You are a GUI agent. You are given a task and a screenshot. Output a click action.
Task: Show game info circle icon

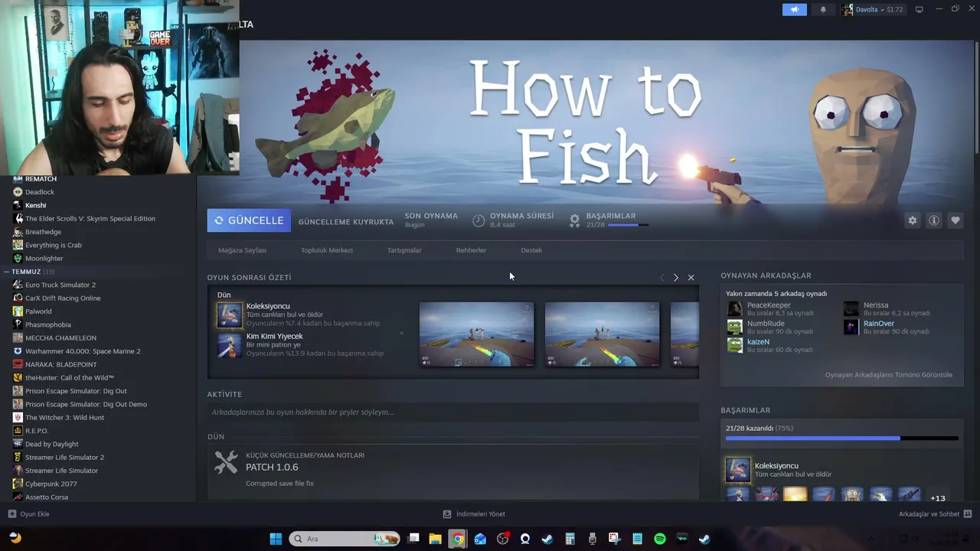pos(933,220)
